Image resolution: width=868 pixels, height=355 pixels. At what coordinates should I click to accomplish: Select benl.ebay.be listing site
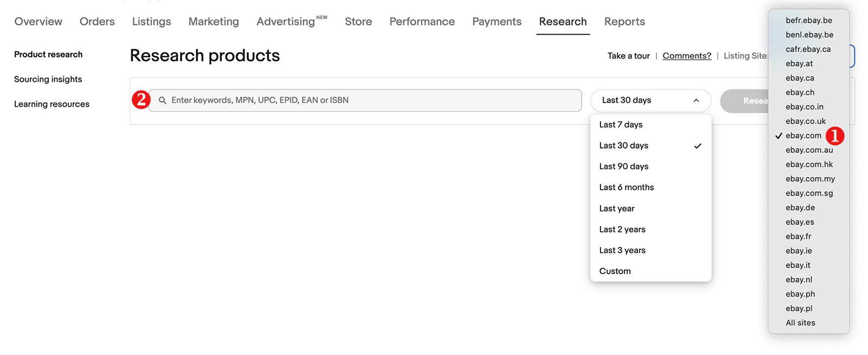(809, 35)
